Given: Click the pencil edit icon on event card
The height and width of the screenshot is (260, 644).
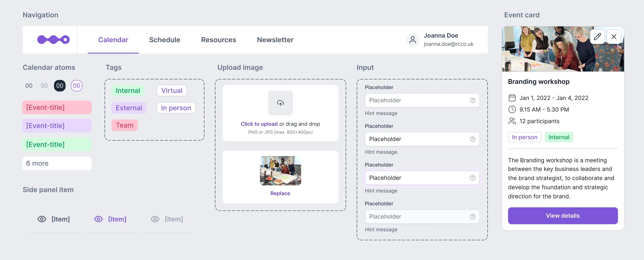Looking at the screenshot, I should (x=597, y=37).
